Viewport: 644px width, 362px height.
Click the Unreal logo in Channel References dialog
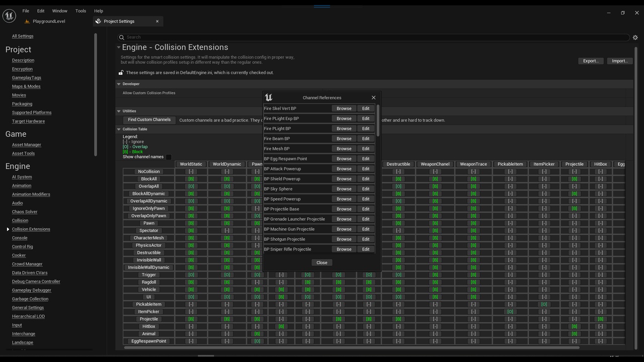coord(268,98)
